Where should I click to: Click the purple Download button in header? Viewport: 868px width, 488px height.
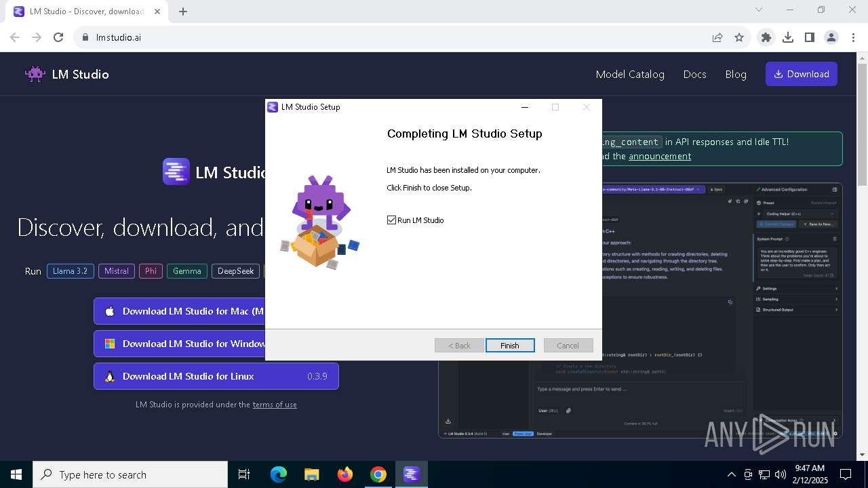(x=802, y=74)
